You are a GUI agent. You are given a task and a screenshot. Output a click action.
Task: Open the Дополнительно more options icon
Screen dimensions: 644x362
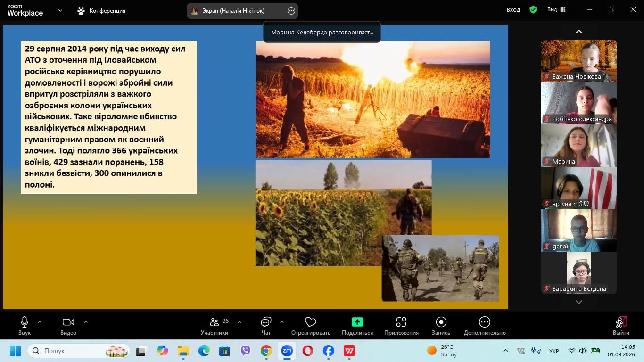[485, 322]
